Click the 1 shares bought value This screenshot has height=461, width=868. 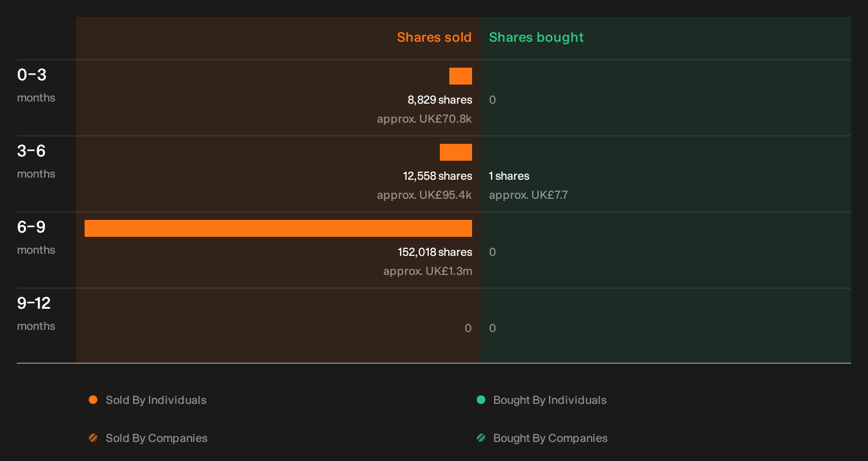pos(509,176)
